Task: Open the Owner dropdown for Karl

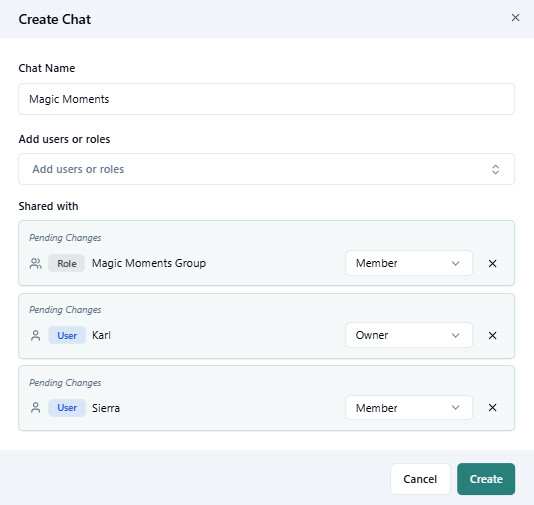Action: (409, 335)
